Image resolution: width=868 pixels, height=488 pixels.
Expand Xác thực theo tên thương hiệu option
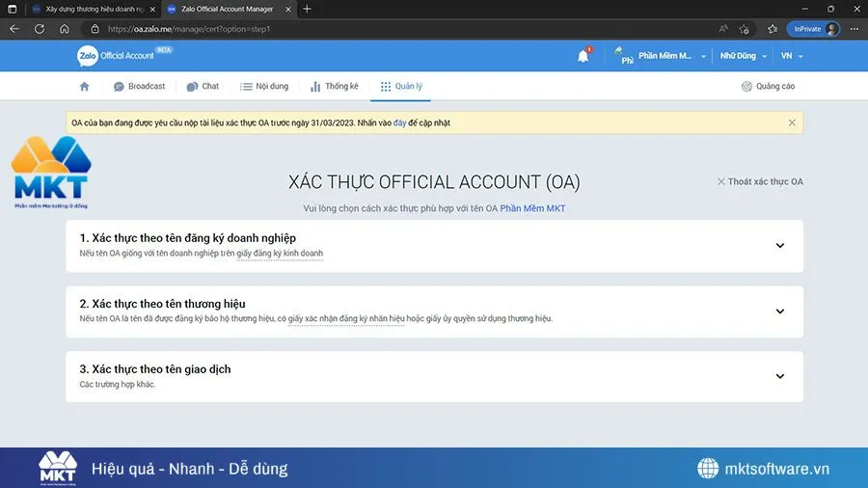click(780, 311)
